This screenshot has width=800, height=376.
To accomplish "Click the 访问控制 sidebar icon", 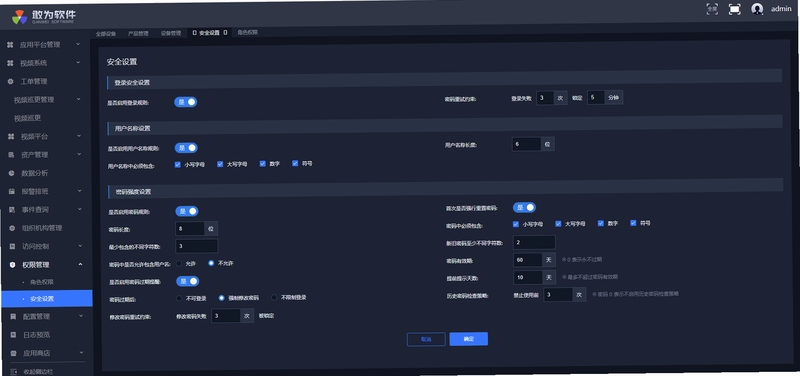I will click(x=12, y=246).
